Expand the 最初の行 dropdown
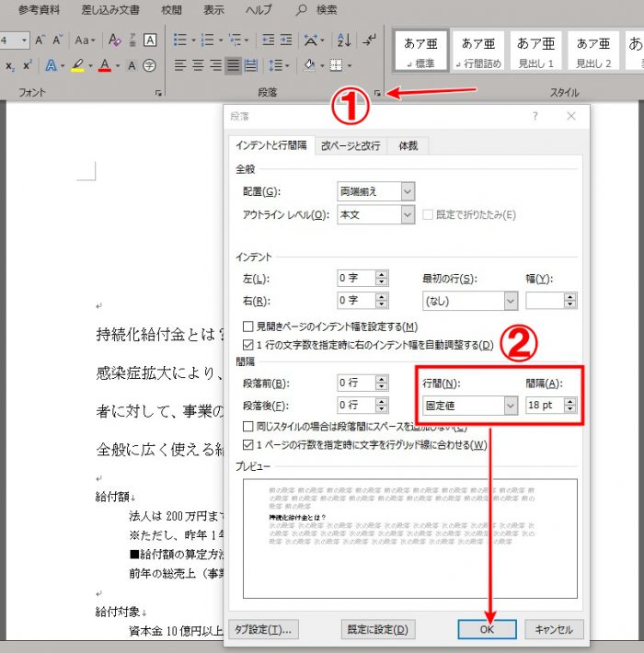The height and width of the screenshot is (653, 644). click(511, 301)
